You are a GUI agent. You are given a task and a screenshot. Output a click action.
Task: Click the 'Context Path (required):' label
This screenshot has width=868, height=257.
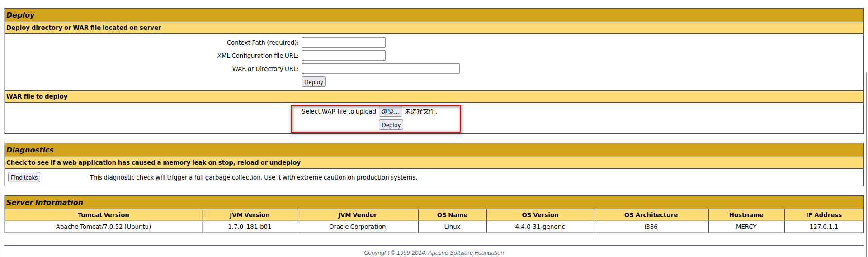[x=263, y=43]
